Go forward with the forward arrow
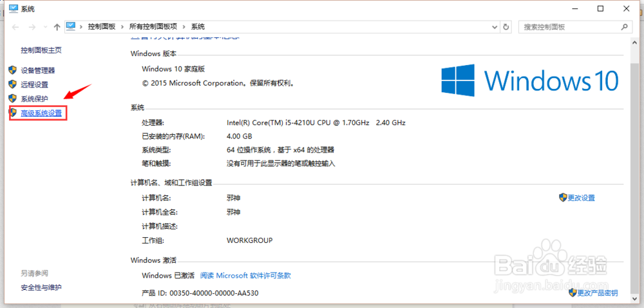The height and width of the screenshot is (308, 644). [x=32, y=27]
